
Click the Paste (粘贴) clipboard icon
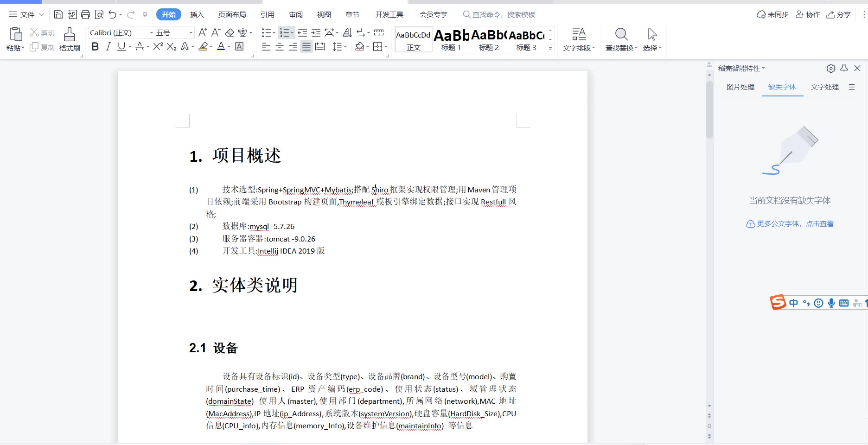[15, 35]
